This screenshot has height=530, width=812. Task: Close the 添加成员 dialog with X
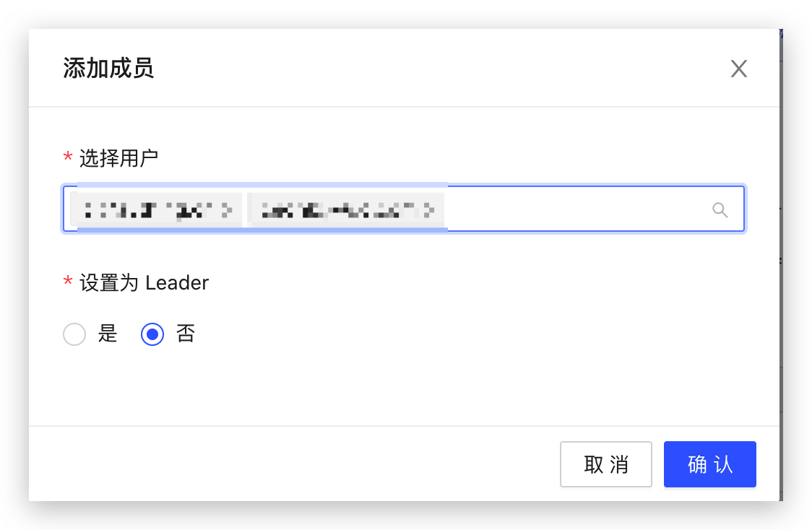coord(738,69)
